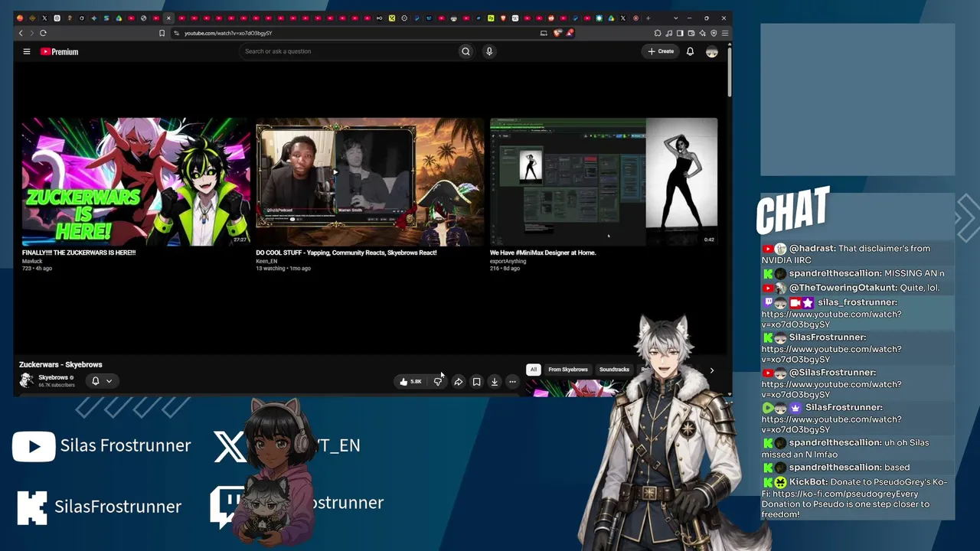Viewport: 980px width, 551px height.
Task: Open the Zuckerwars Is Here video thumbnail
Action: coord(136,181)
